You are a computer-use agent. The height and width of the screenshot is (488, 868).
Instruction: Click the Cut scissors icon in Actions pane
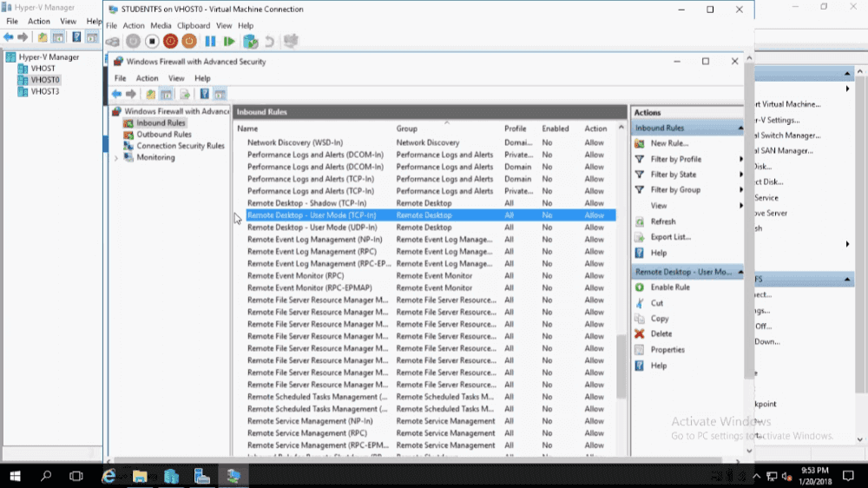pyautogui.click(x=640, y=303)
